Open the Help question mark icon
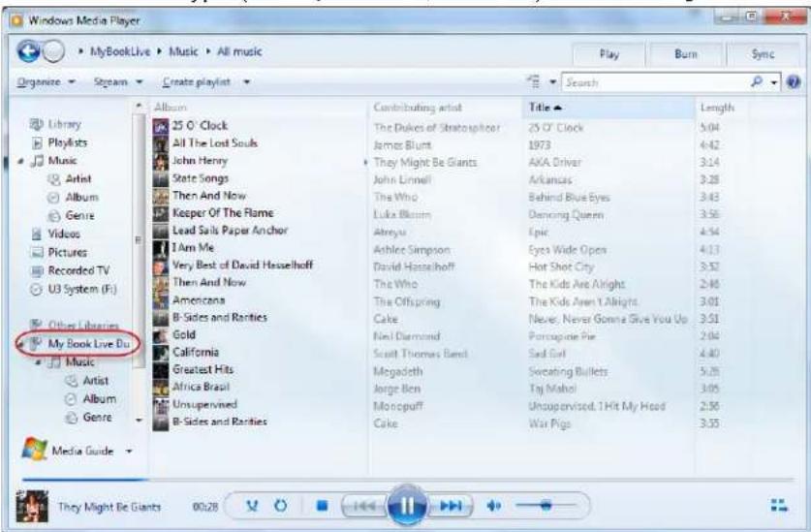The width and height of the screenshot is (811, 532). click(794, 81)
